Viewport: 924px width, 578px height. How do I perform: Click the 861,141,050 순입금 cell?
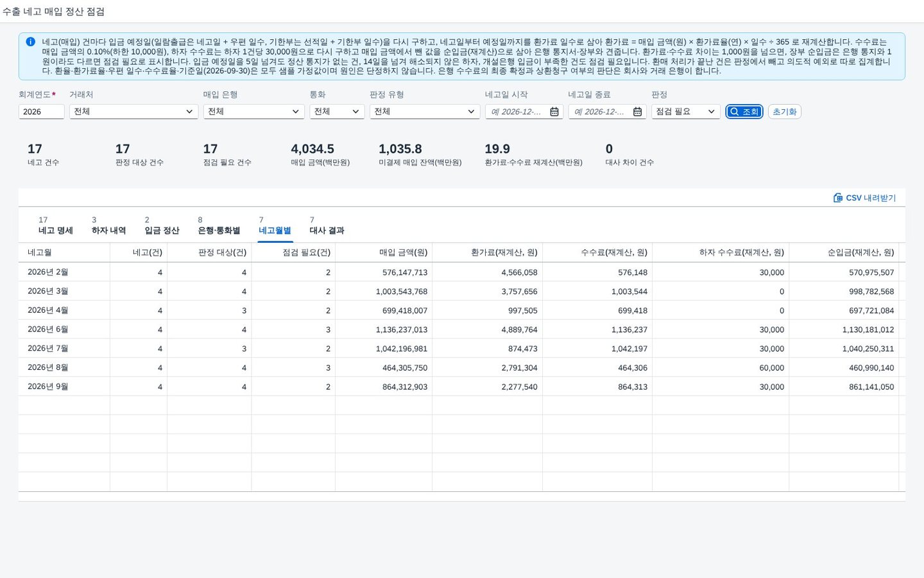tap(844, 387)
